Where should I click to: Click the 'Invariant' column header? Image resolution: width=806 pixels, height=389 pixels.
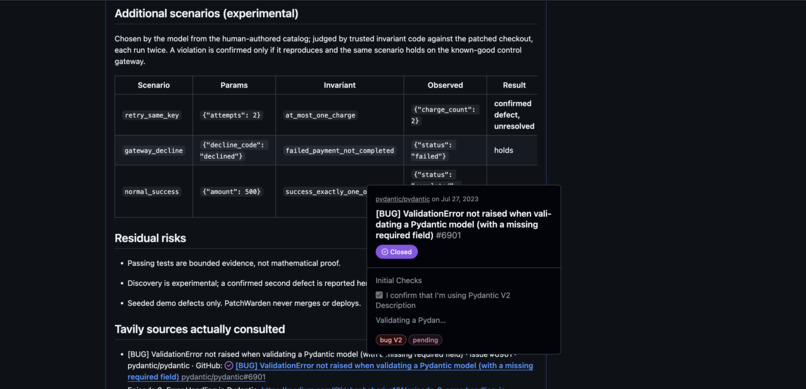[x=339, y=85]
